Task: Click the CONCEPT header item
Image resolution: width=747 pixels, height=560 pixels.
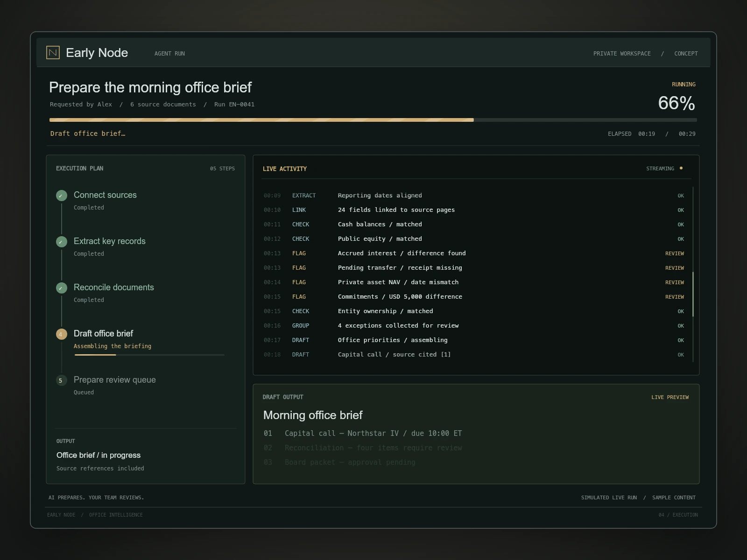Action: click(x=686, y=54)
